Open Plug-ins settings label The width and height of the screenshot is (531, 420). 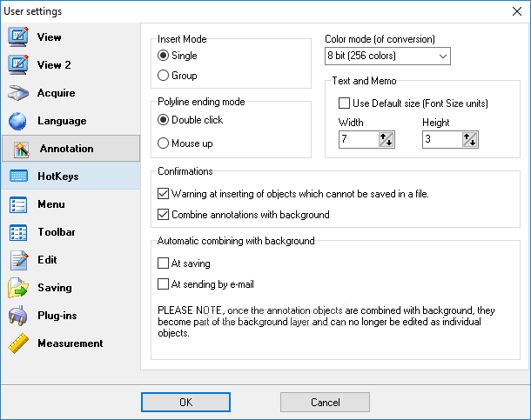pos(57,316)
